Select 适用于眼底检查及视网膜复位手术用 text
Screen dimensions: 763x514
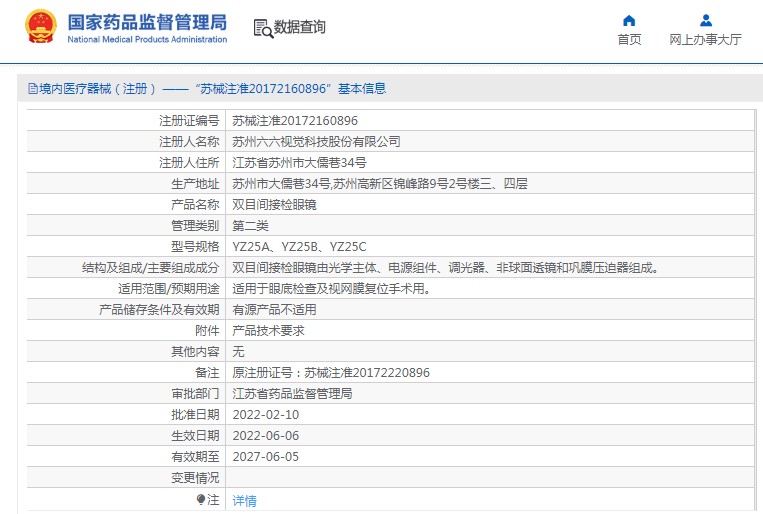[x=331, y=289]
